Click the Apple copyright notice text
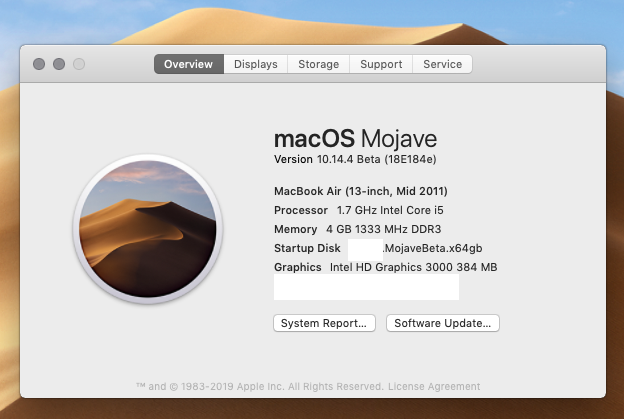 coord(259,386)
